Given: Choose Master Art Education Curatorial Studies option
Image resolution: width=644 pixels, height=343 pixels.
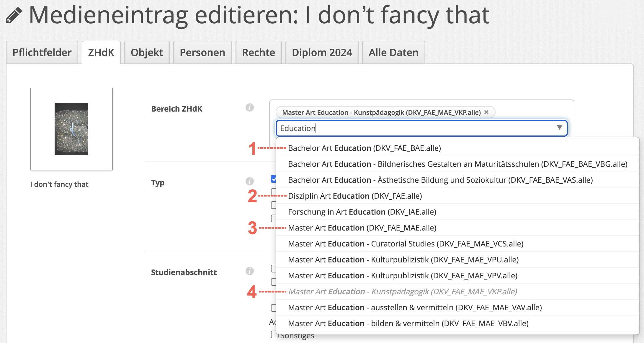Looking at the screenshot, I should point(406,244).
